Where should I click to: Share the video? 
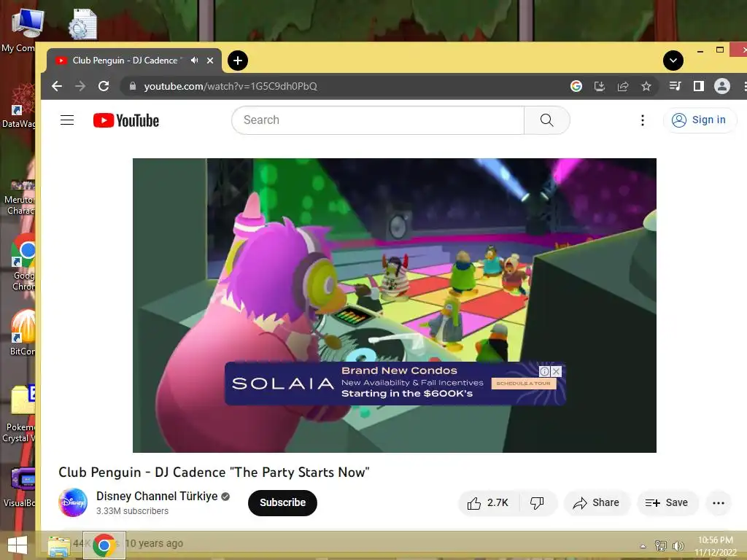[x=597, y=503]
